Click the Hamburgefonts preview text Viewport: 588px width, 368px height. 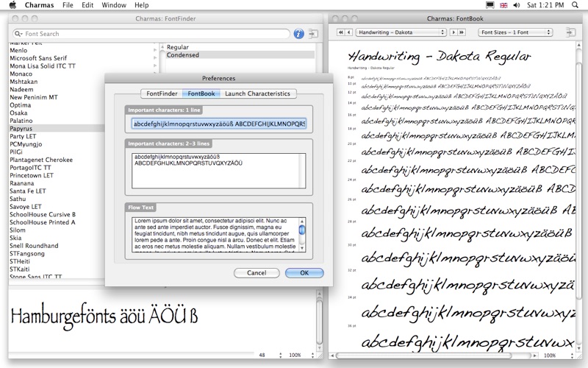[104, 316]
